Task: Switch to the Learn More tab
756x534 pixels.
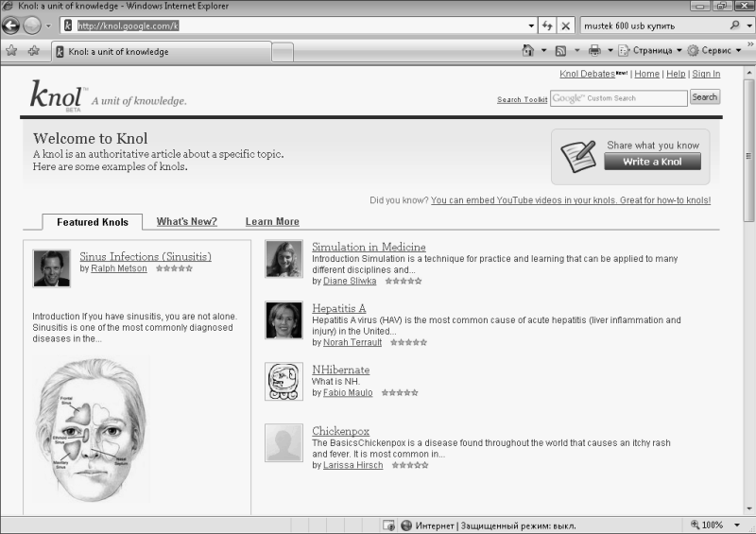Action: click(272, 221)
